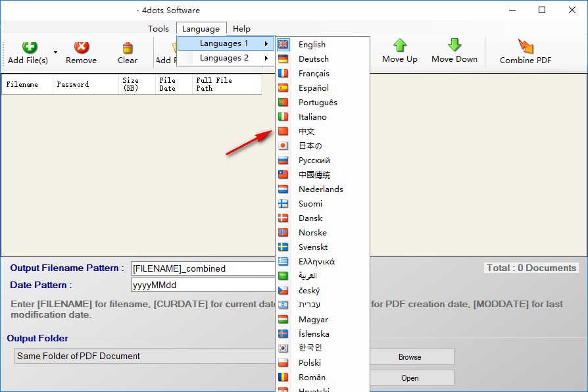588x392 pixels.
Task: Select the Czech flag icon next to český
Action: click(x=283, y=291)
